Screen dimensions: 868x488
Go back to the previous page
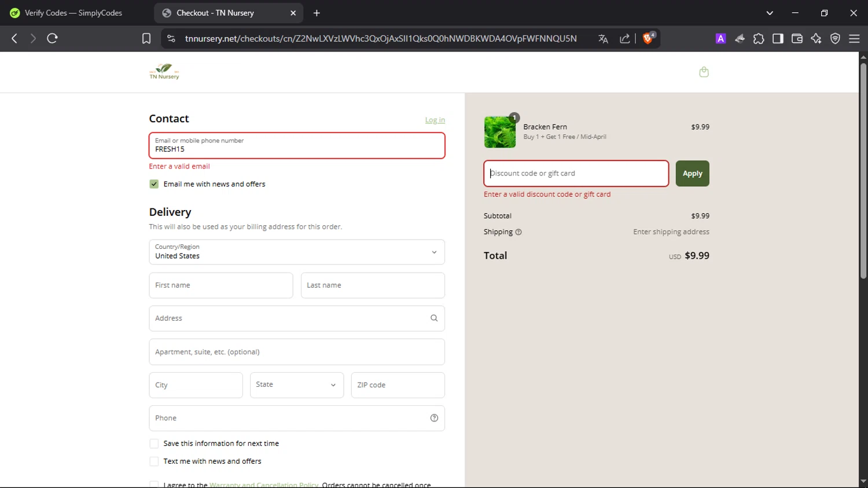[x=14, y=38]
